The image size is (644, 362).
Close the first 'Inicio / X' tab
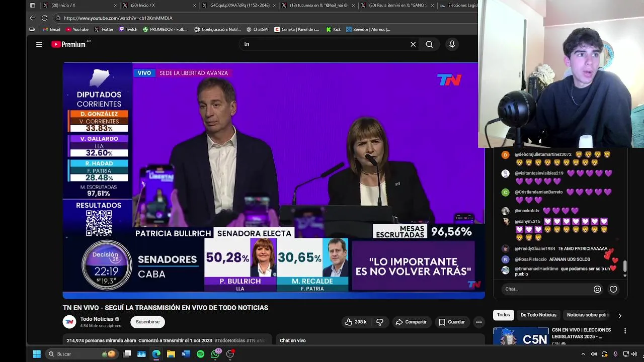[x=115, y=6]
